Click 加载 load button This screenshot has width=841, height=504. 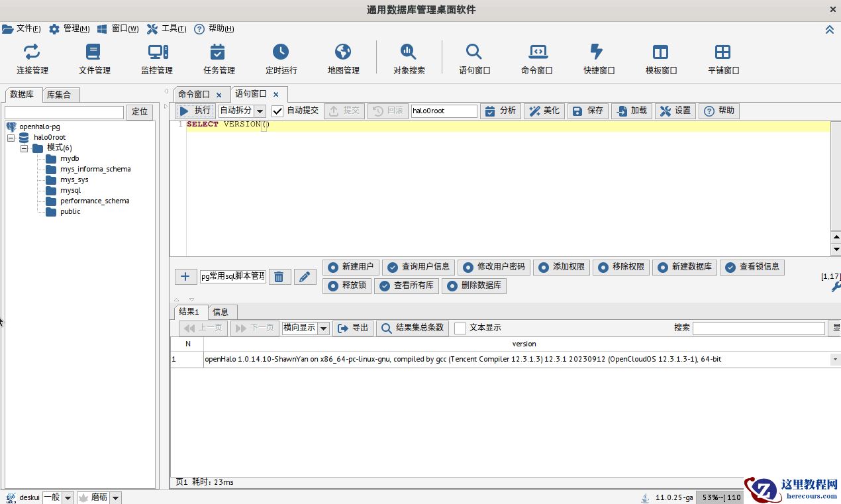632,111
